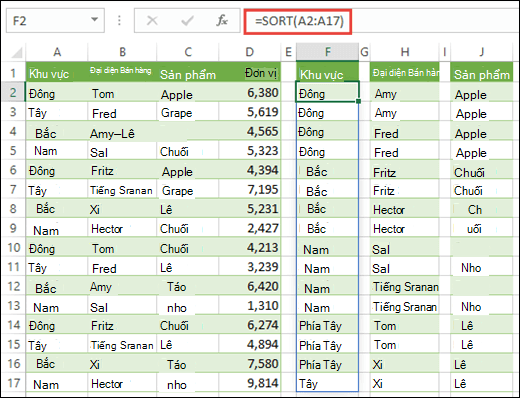Select row 12 header

click(13, 286)
